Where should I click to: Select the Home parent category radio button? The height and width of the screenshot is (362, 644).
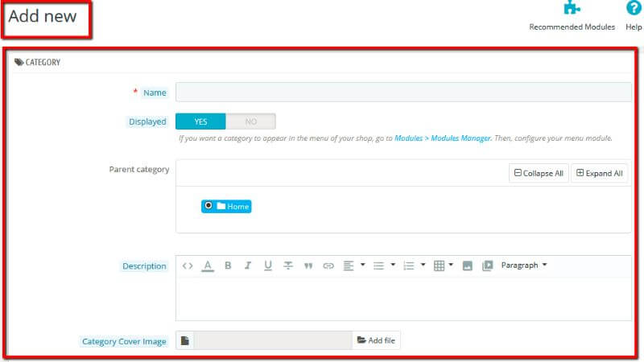(208, 205)
